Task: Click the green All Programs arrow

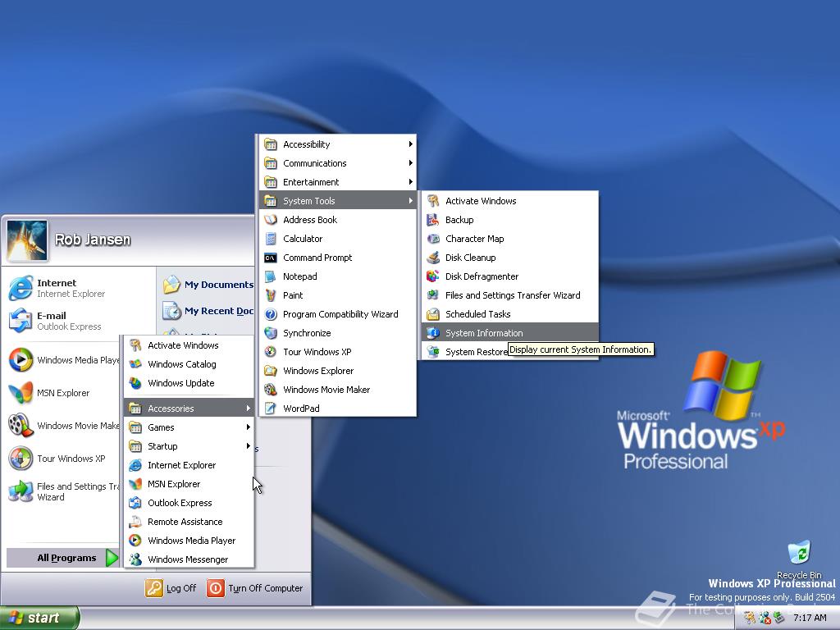Action: (112, 558)
